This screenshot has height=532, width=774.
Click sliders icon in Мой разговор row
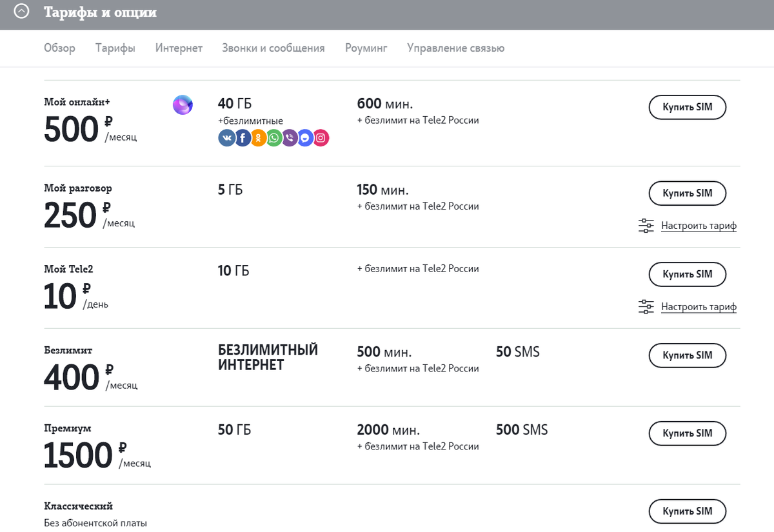coord(646,226)
